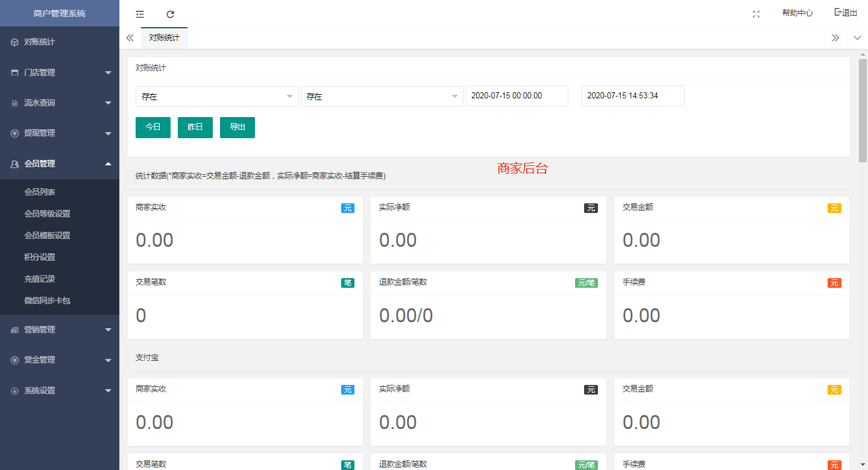Click the 提现管理 expand arrow
The image size is (868, 470).
[108, 133]
